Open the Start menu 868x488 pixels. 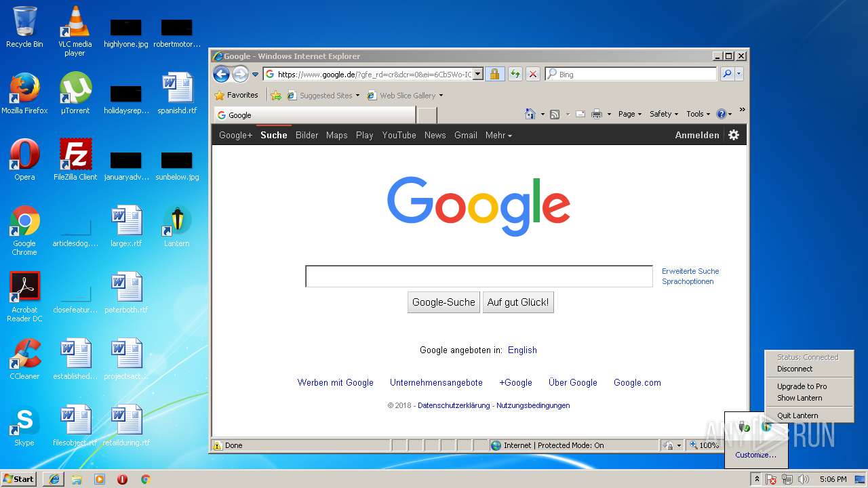19,479
